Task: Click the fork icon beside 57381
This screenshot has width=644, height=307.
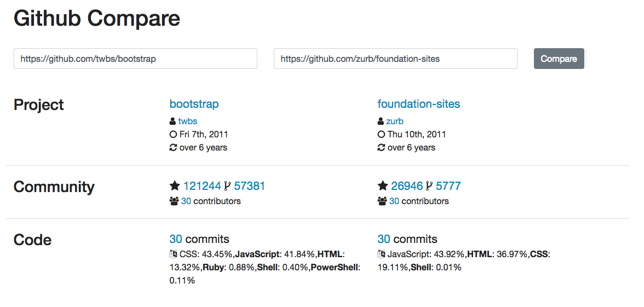Action: (228, 186)
